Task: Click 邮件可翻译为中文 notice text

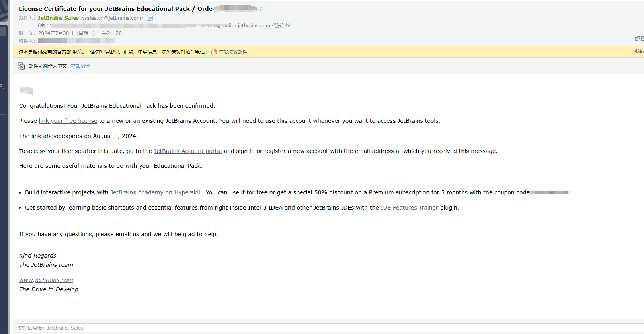Action: click(48, 66)
